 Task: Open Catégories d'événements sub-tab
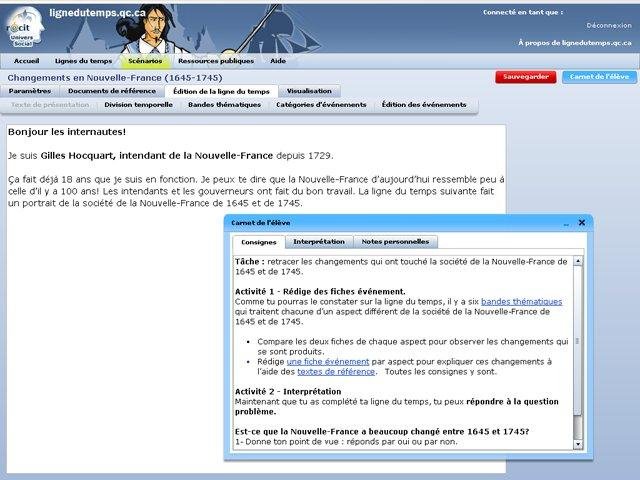[321, 104]
